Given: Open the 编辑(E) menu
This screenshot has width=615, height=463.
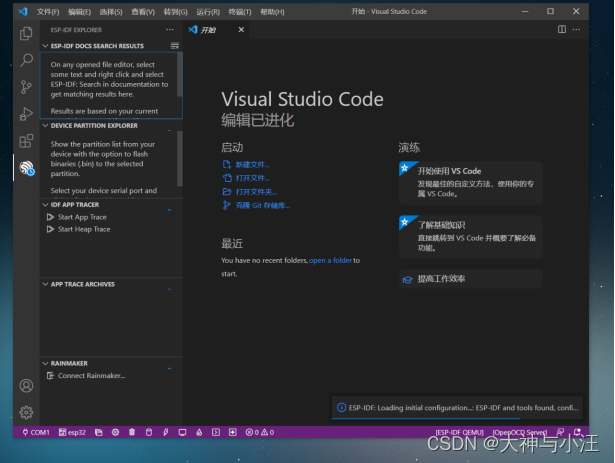Looking at the screenshot, I should [79, 12].
